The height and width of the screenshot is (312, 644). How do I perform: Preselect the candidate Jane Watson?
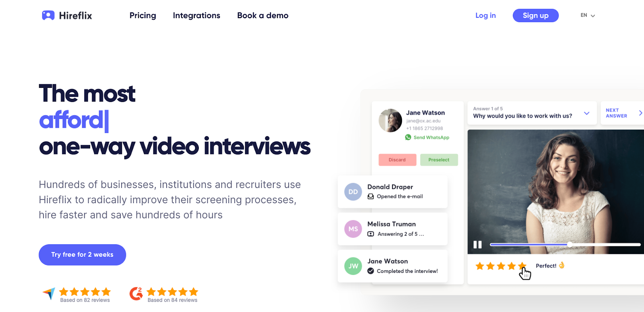[439, 160]
